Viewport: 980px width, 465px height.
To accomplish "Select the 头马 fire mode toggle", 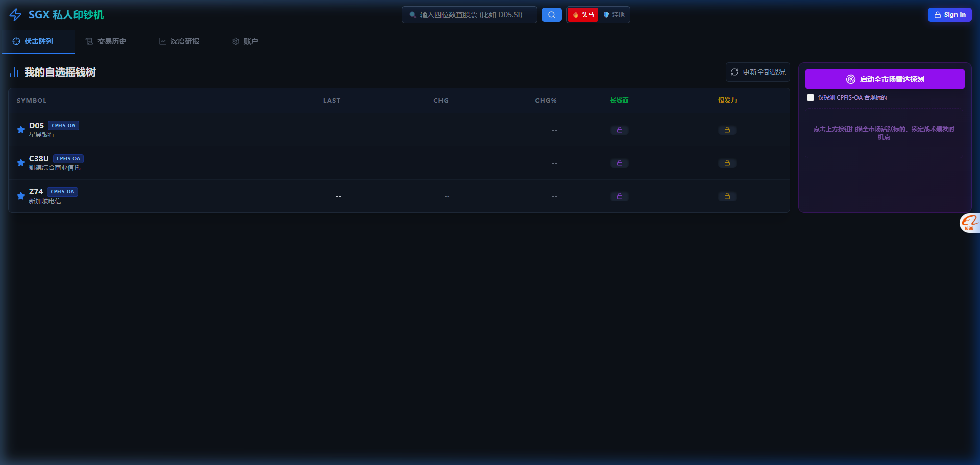I will pyautogui.click(x=583, y=15).
